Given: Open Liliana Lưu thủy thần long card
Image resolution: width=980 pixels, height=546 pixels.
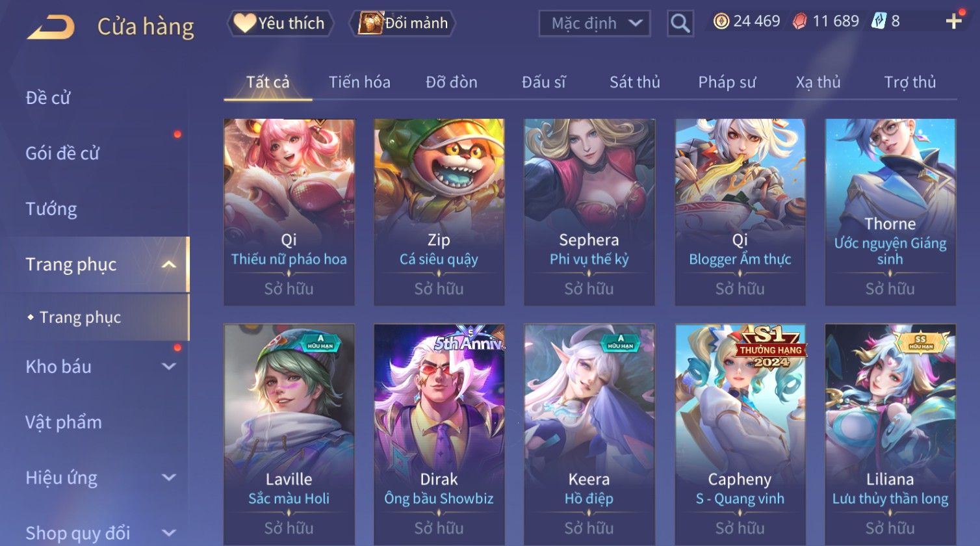Looking at the screenshot, I should point(890,434).
